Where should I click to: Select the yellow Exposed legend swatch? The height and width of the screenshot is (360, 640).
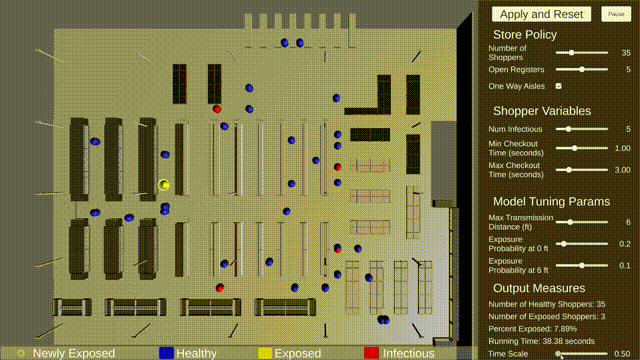click(265, 353)
